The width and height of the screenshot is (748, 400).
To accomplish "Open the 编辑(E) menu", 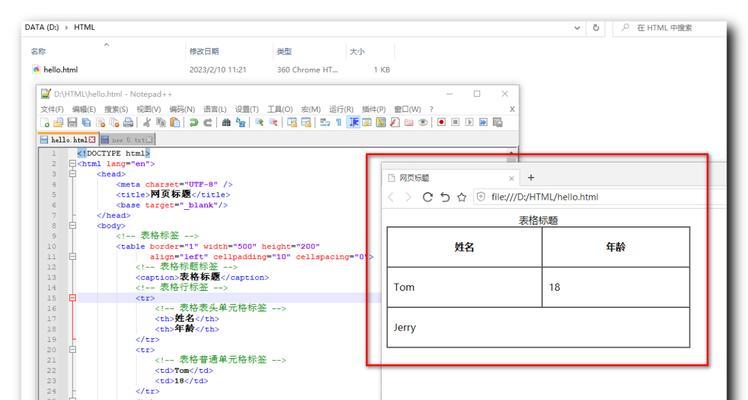I will pos(84,109).
